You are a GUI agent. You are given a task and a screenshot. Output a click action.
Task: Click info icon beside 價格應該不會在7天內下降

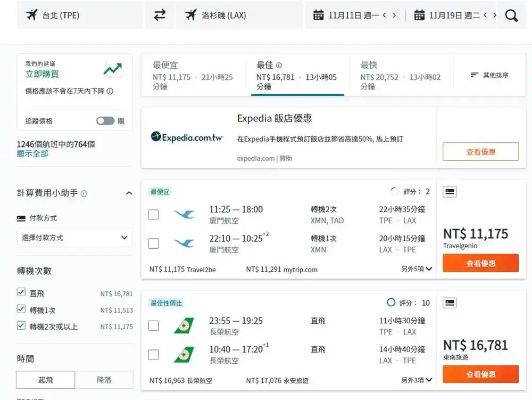tap(110, 91)
